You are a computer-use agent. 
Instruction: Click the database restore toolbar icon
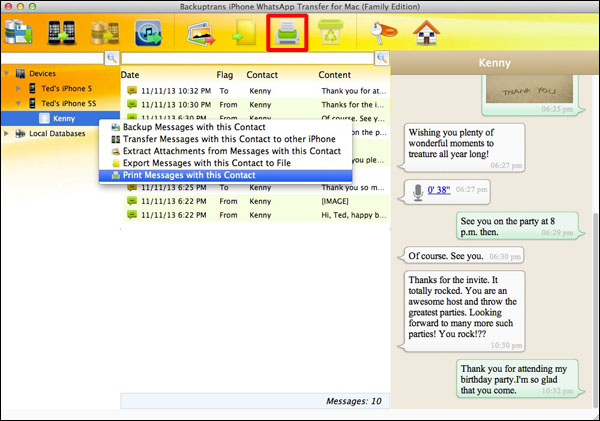[104, 33]
